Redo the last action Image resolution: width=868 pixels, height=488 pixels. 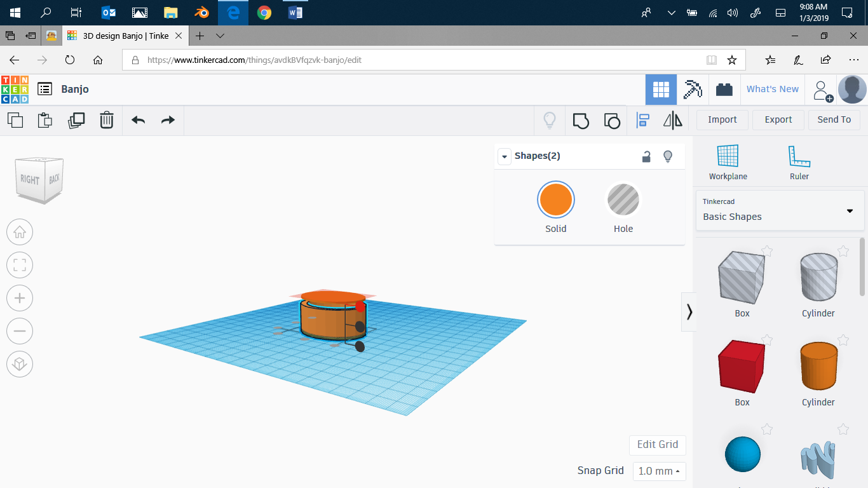coord(168,120)
